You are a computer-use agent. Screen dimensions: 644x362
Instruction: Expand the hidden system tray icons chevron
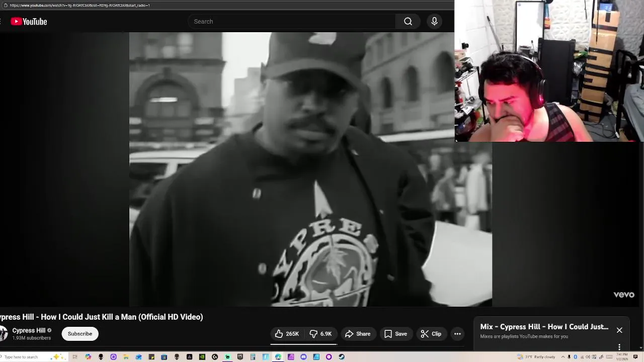point(563,357)
